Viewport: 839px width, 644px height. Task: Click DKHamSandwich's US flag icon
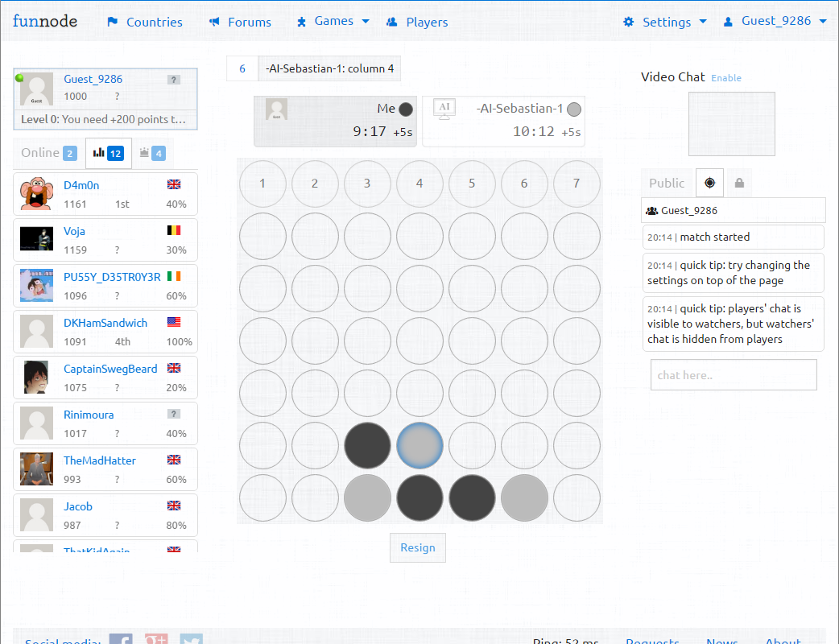coord(174,322)
